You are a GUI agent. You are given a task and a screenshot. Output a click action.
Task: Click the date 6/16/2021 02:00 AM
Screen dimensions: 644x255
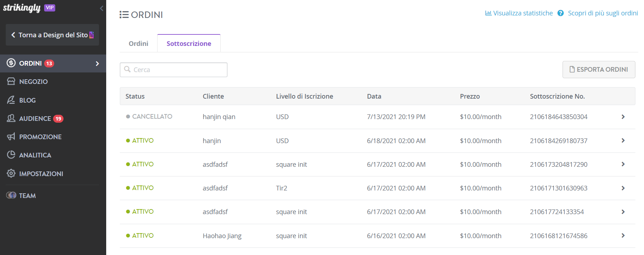396,236
